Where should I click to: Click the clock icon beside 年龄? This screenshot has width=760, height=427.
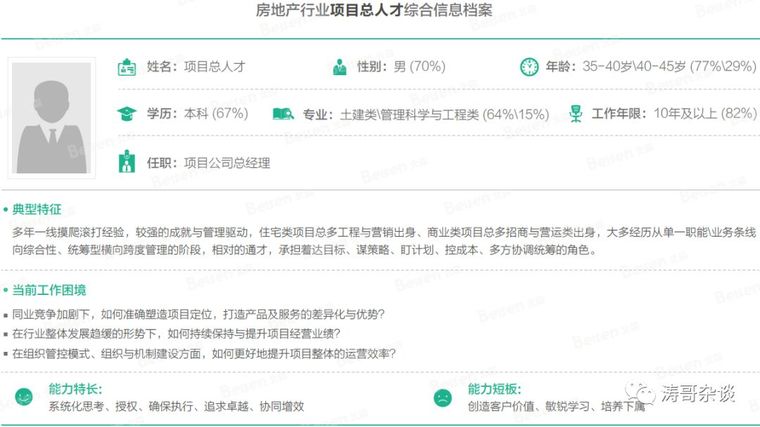pyautogui.click(x=528, y=68)
